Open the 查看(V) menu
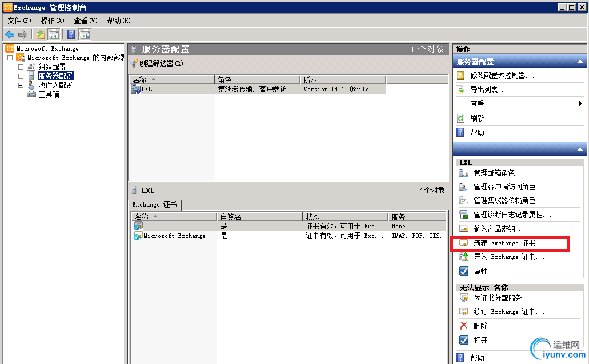 (x=86, y=21)
